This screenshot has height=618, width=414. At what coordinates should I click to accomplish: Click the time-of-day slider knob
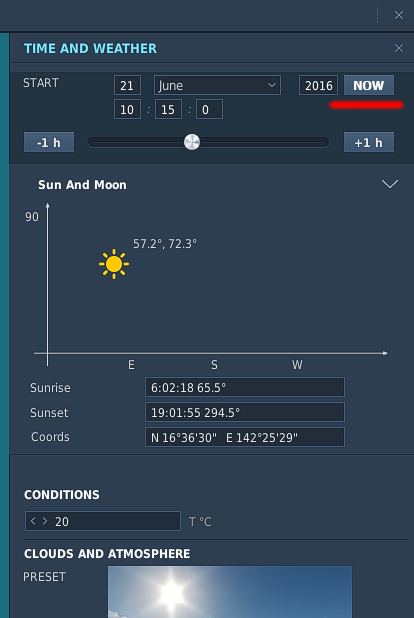tap(192, 142)
